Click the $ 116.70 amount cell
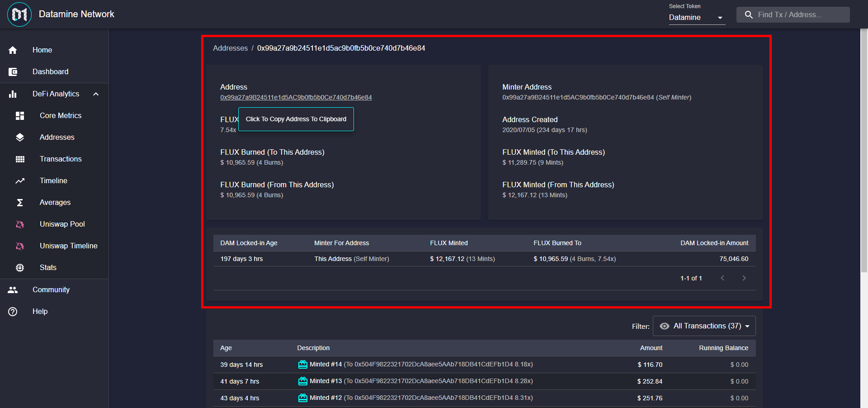868x408 pixels. (x=650, y=365)
